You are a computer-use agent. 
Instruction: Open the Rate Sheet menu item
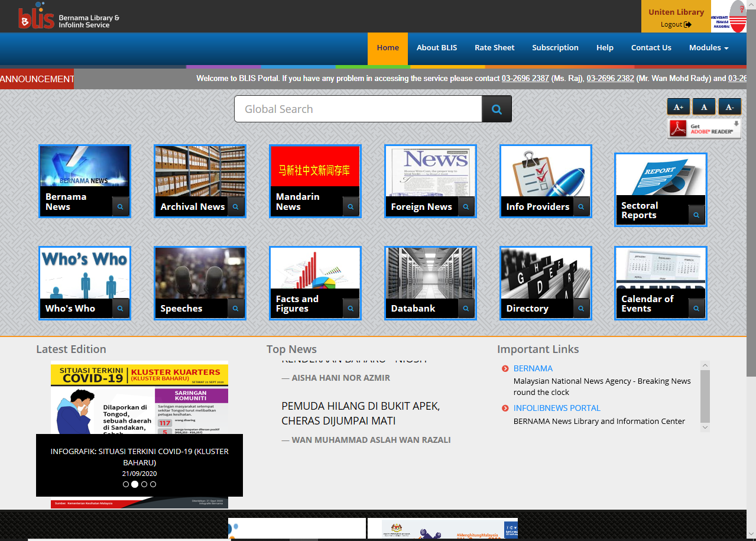pos(495,48)
